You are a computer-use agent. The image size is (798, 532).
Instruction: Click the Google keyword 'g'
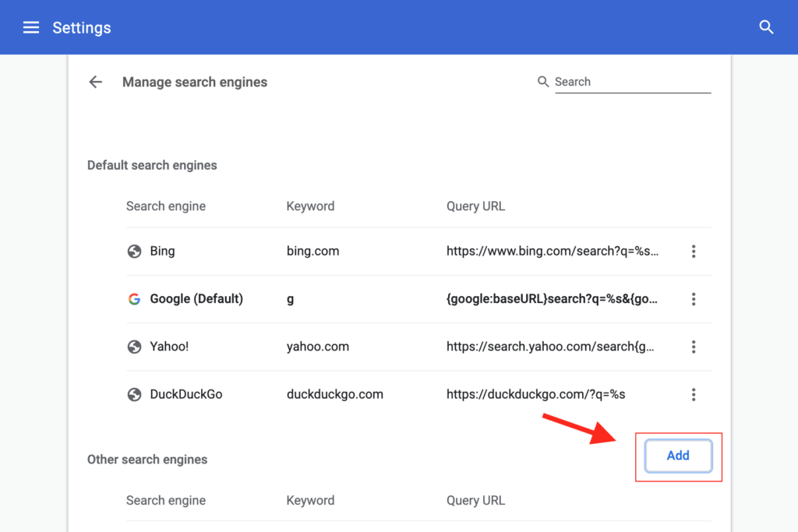291,299
